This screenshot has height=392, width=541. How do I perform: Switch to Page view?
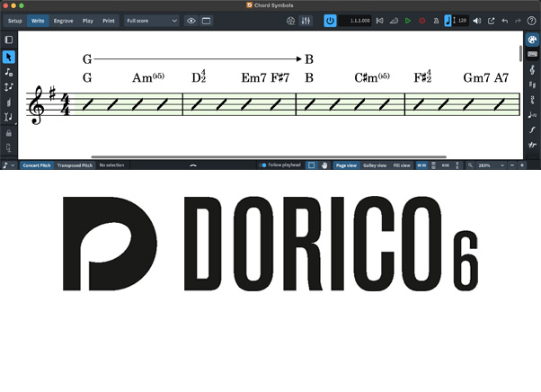[x=346, y=165]
